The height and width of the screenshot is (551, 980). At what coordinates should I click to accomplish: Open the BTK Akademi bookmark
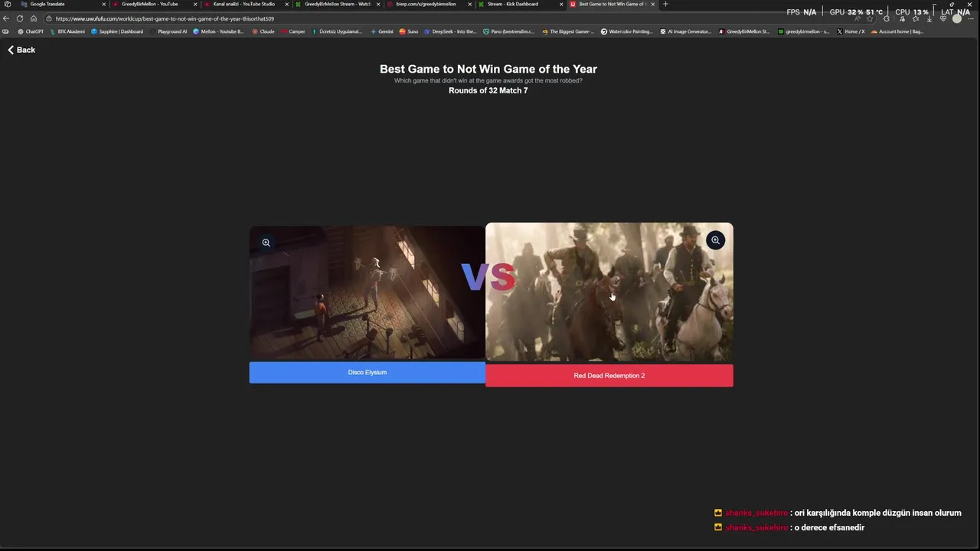pyautogui.click(x=67, y=31)
